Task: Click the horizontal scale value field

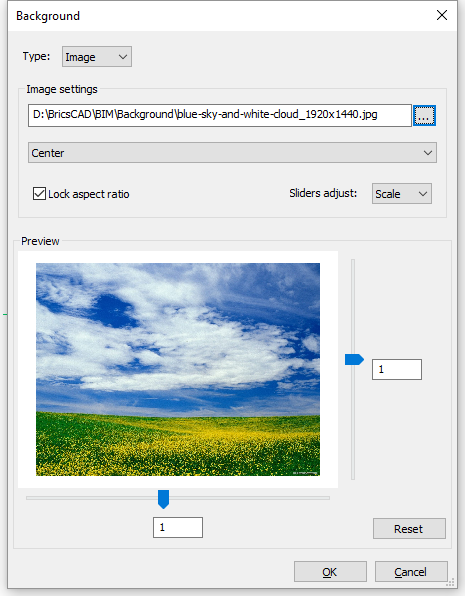Action: click(178, 527)
